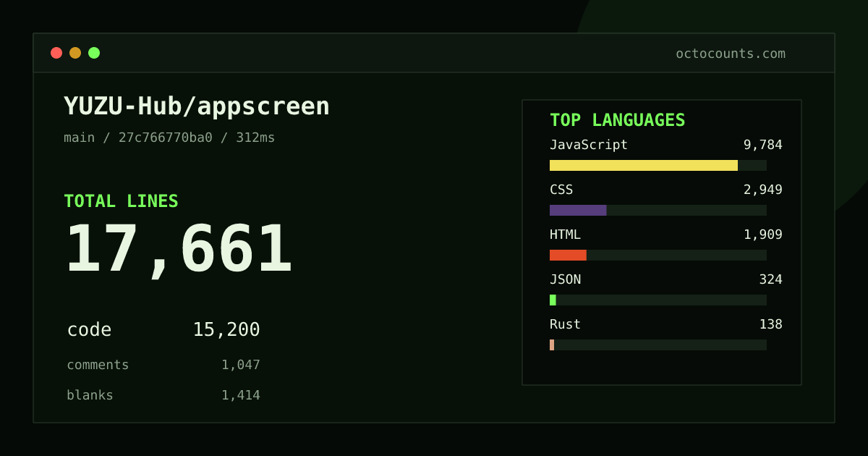Click the purple CSS progress bar
Viewport: 868px width, 456px height.
pyautogui.click(x=578, y=210)
